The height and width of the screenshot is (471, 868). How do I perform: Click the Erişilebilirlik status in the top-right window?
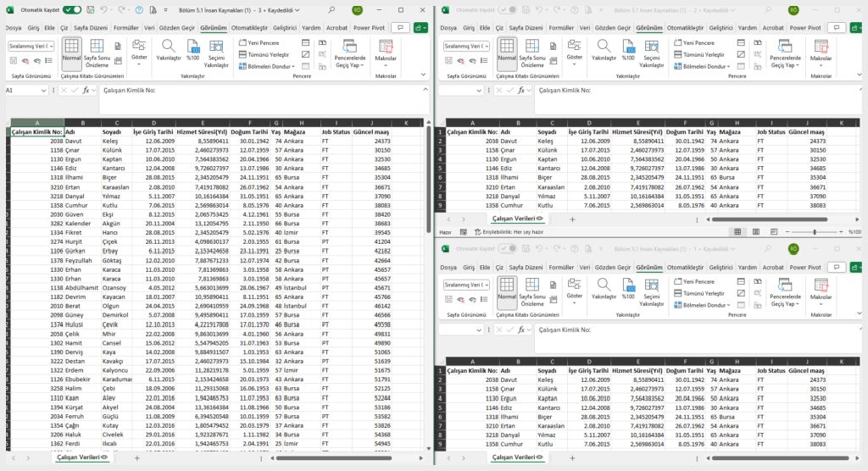click(509, 232)
